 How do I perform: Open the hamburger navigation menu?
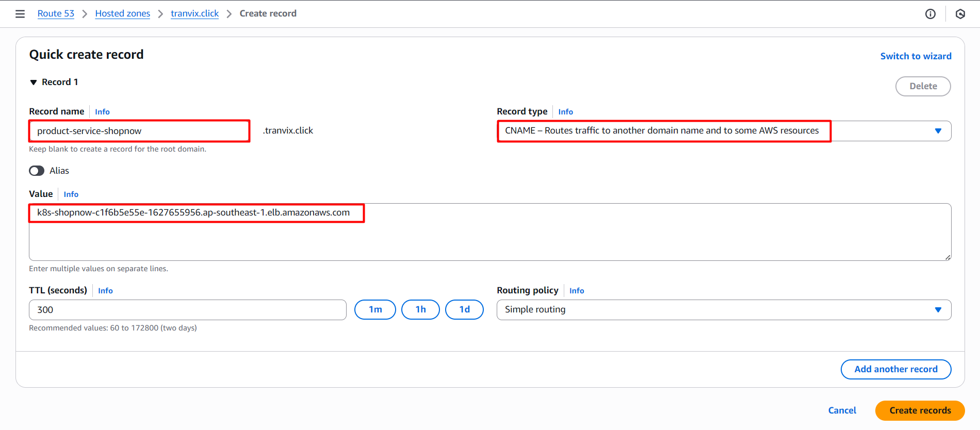coord(20,14)
